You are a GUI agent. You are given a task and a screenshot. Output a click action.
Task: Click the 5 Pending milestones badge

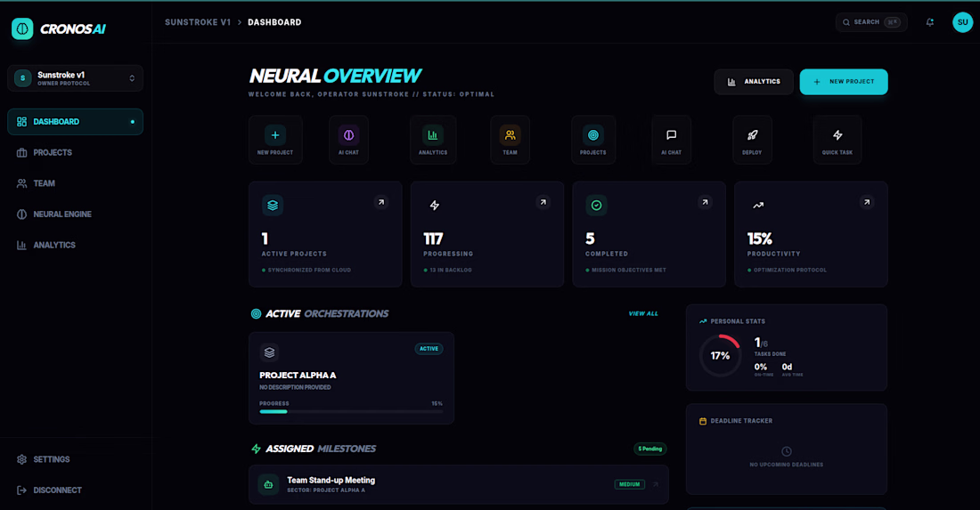coord(650,449)
